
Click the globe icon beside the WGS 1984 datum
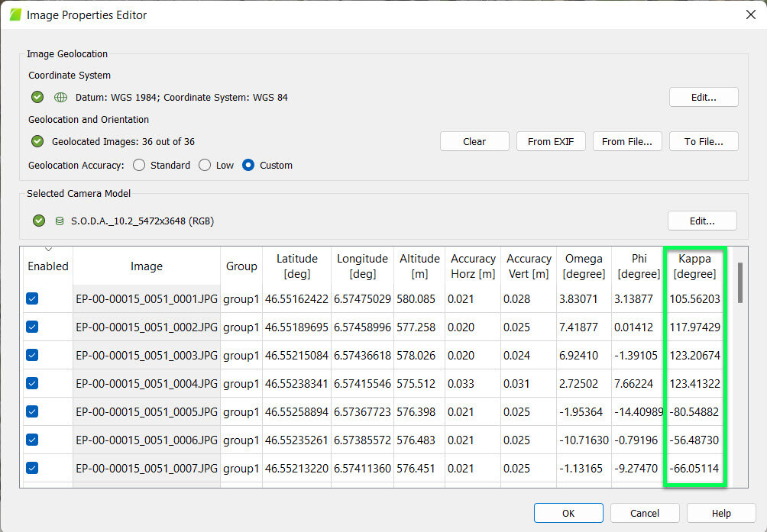[x=60, y=97]
